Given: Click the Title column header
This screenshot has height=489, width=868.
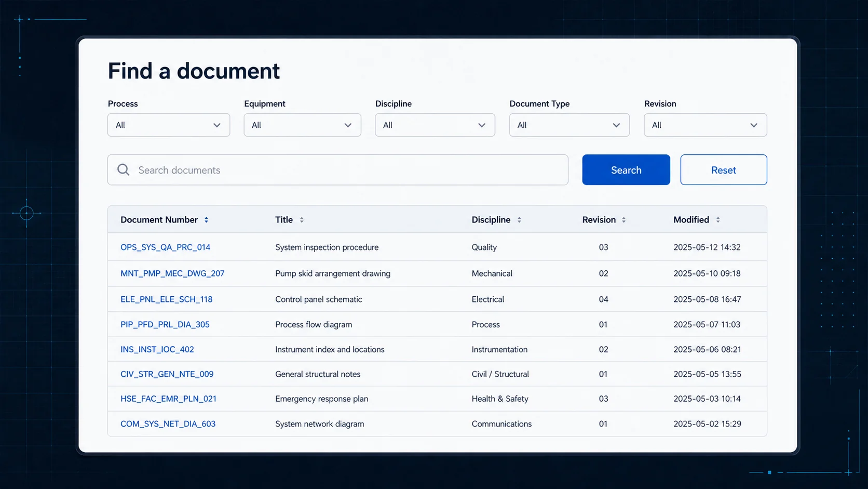Looking at the screenshot, I should pos(284,220).
